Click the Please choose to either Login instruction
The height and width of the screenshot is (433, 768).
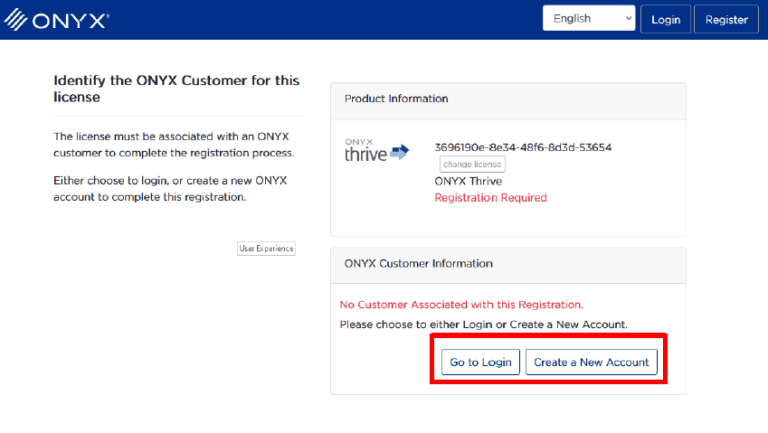[483, 325]
